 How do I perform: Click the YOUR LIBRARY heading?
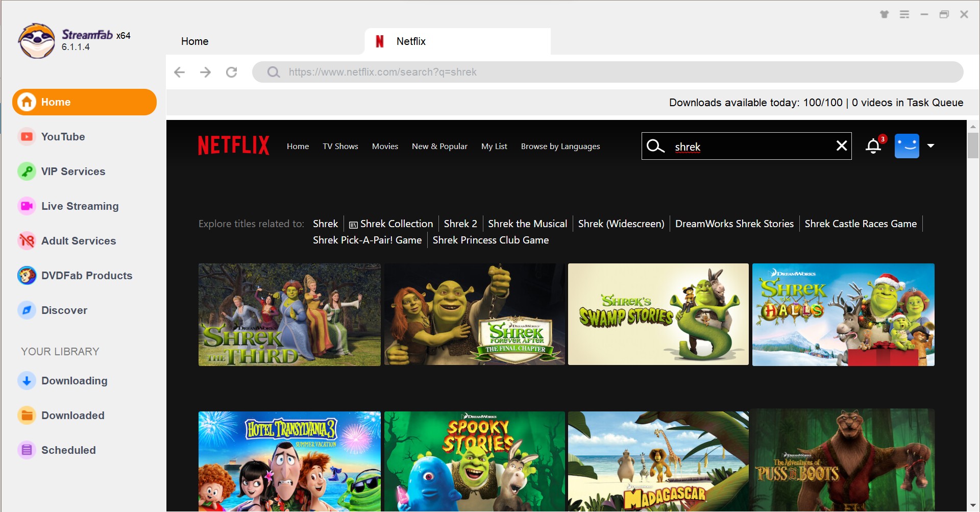click(x=60, y=352)
